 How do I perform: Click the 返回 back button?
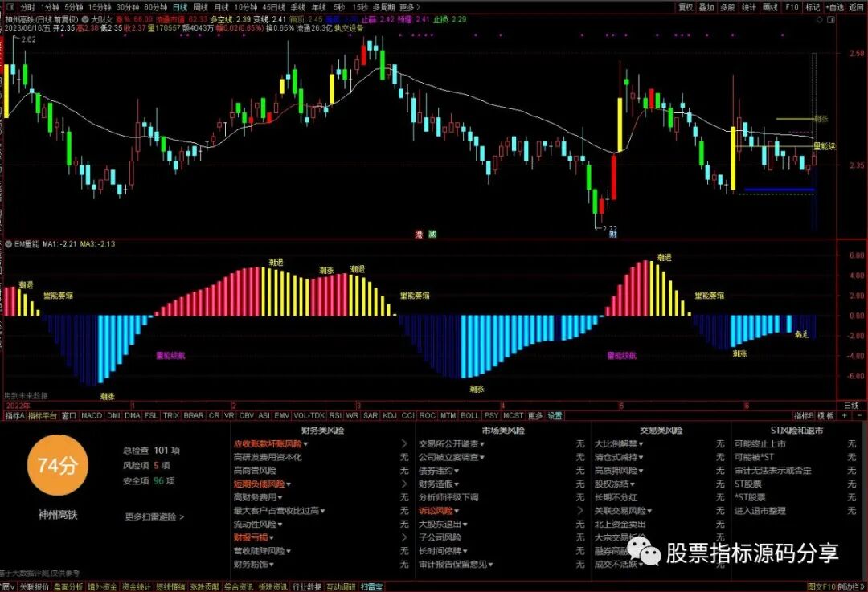(x=857, y=7)
